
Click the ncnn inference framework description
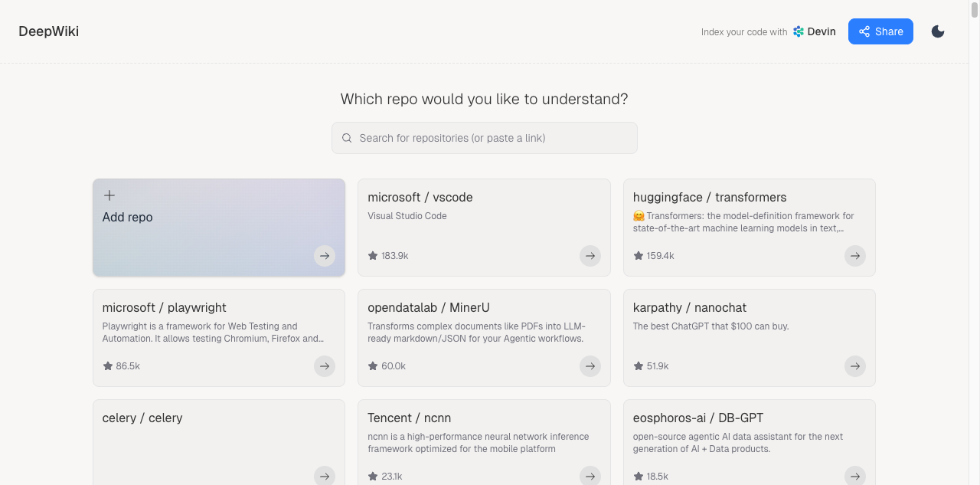[x=479, y=443]
